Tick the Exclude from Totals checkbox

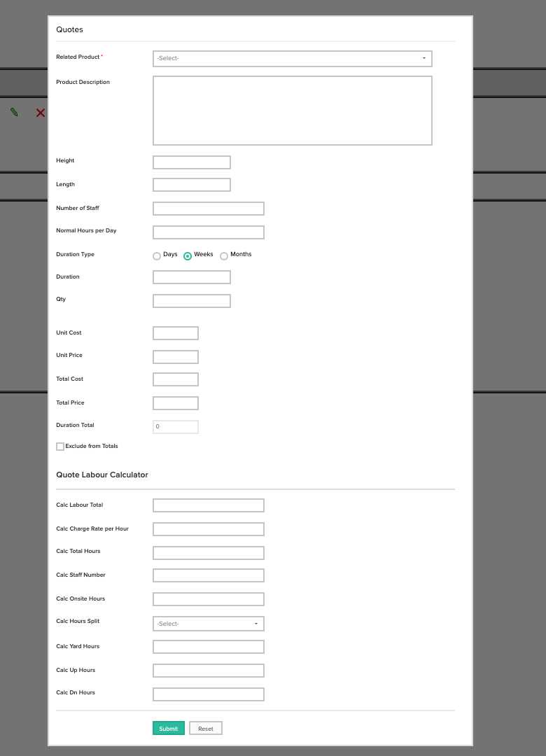[x=60, y=447]
